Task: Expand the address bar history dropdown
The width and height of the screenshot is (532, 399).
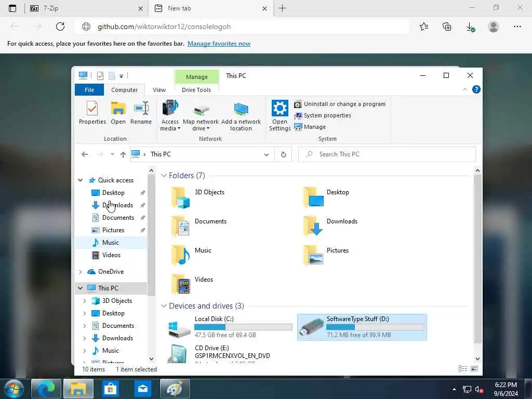Action: (267, 155)
